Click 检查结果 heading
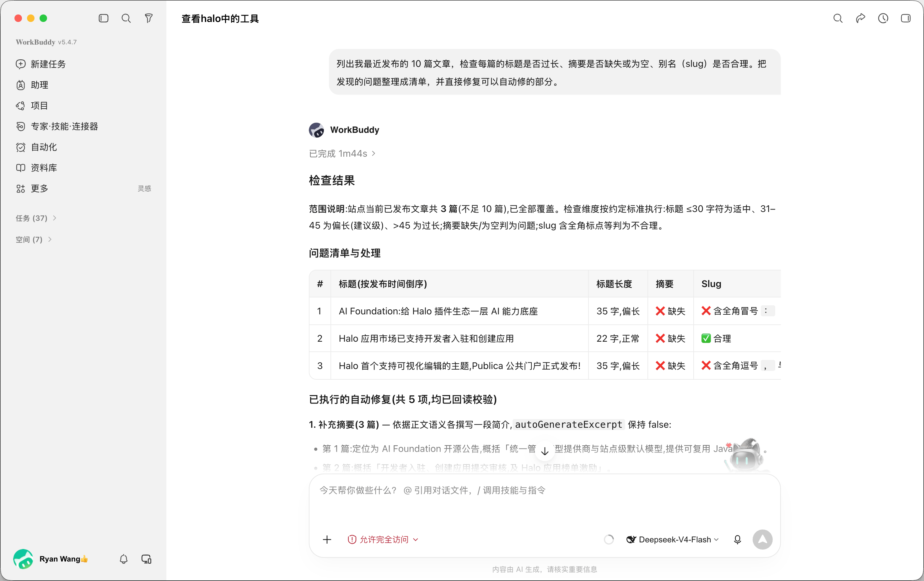 (331, 180)
